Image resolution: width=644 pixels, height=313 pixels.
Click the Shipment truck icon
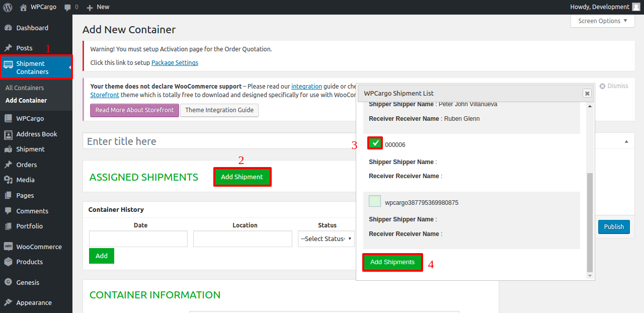[x=8, y=149]
